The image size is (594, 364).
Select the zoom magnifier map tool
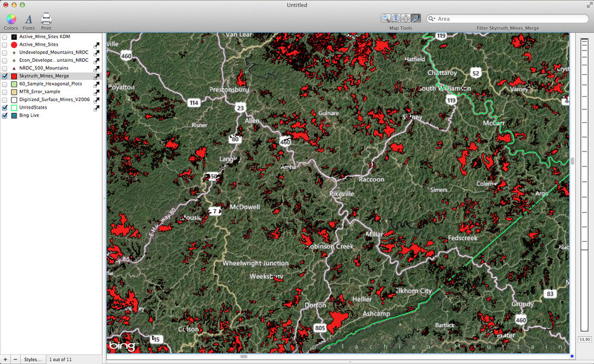386,18
